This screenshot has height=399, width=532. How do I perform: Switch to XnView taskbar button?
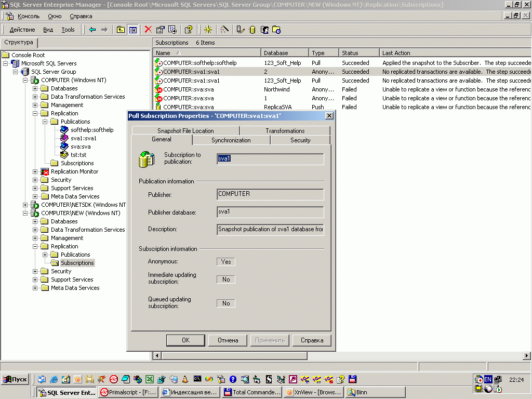[x=314, y=392]
